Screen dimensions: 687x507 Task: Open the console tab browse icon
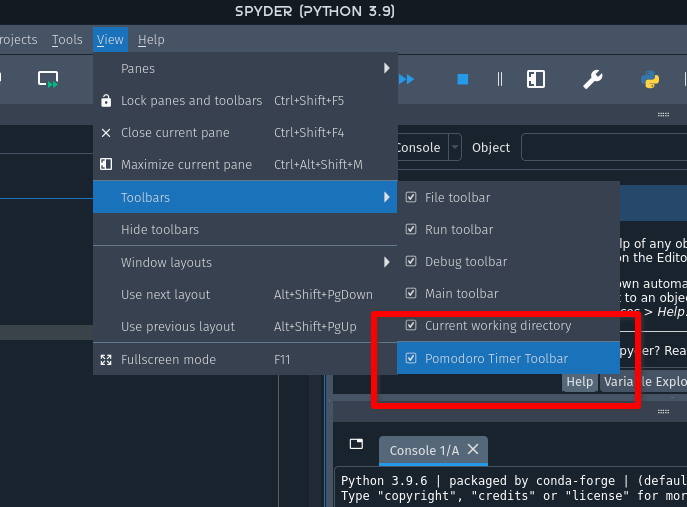coord(356,444)
